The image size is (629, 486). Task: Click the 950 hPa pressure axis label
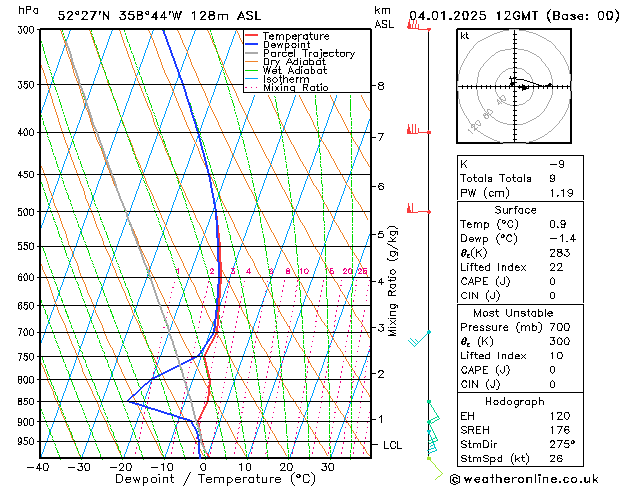coord(28,441)
